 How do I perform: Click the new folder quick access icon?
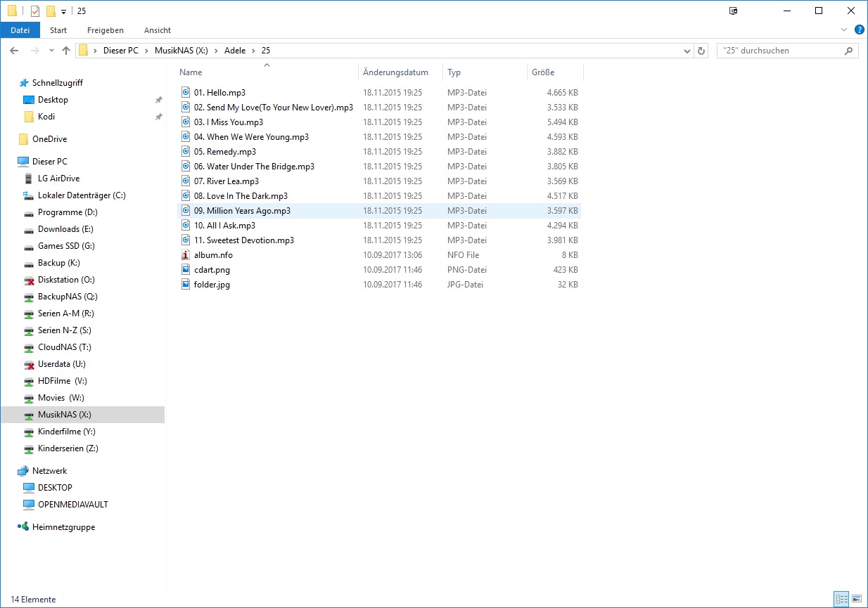tap(51, 11)
